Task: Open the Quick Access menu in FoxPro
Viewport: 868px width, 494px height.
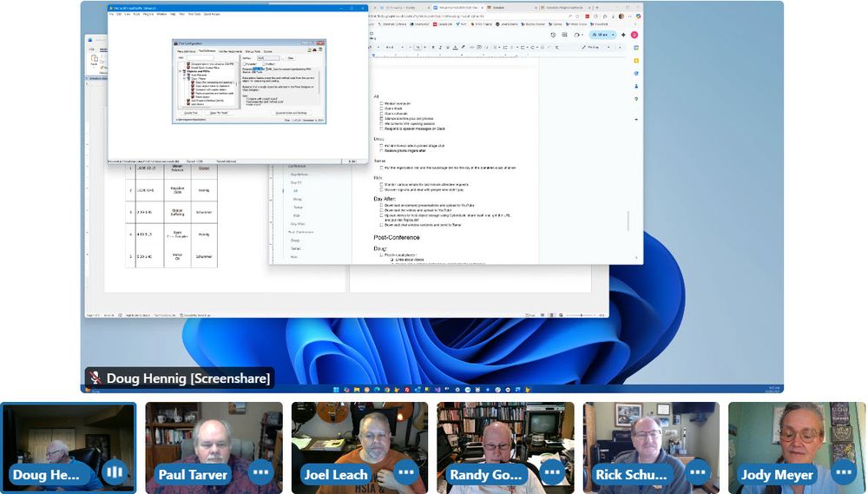Action: (212, 14)
